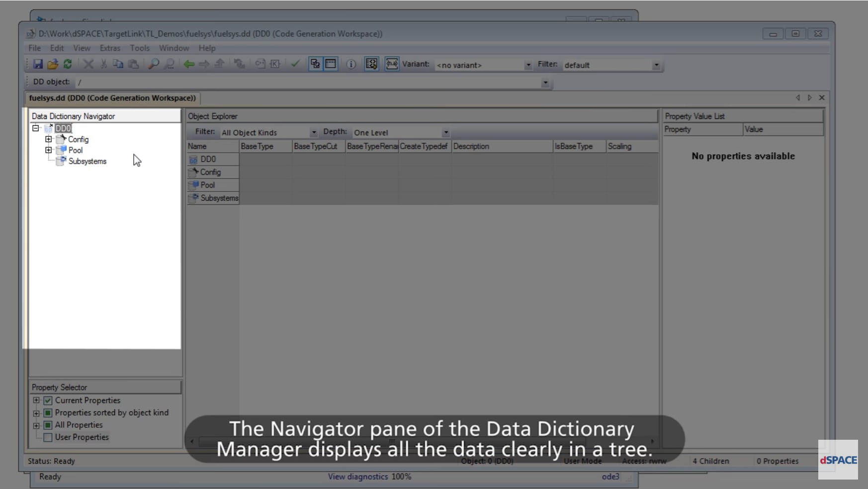Click the hierarchy icon after Up arrow

click(240, 64)
